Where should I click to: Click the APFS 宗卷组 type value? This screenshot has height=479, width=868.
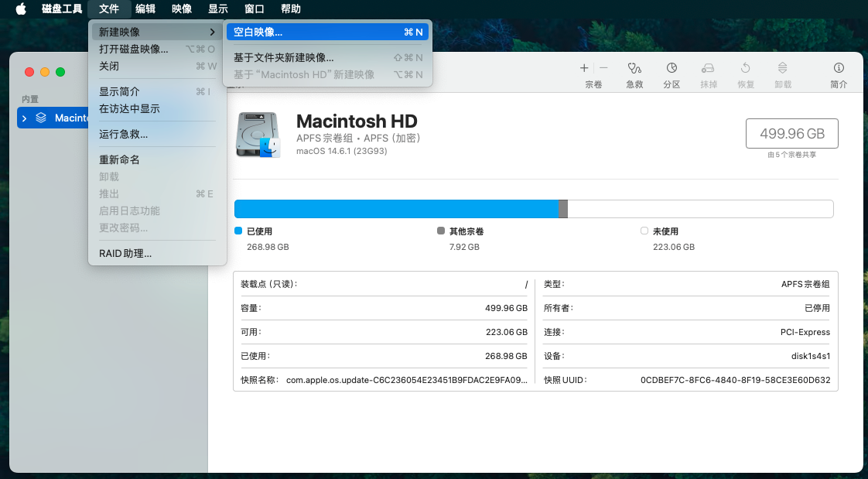(x=805, y=284)
